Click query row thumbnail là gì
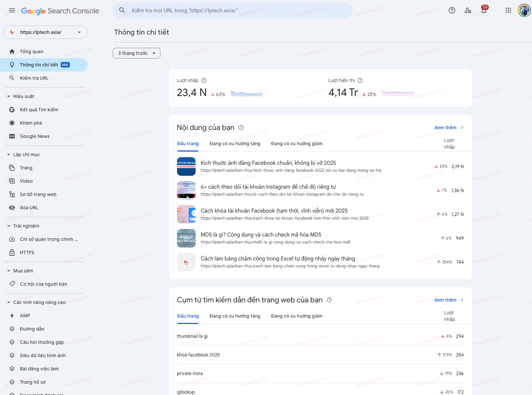 320,336
